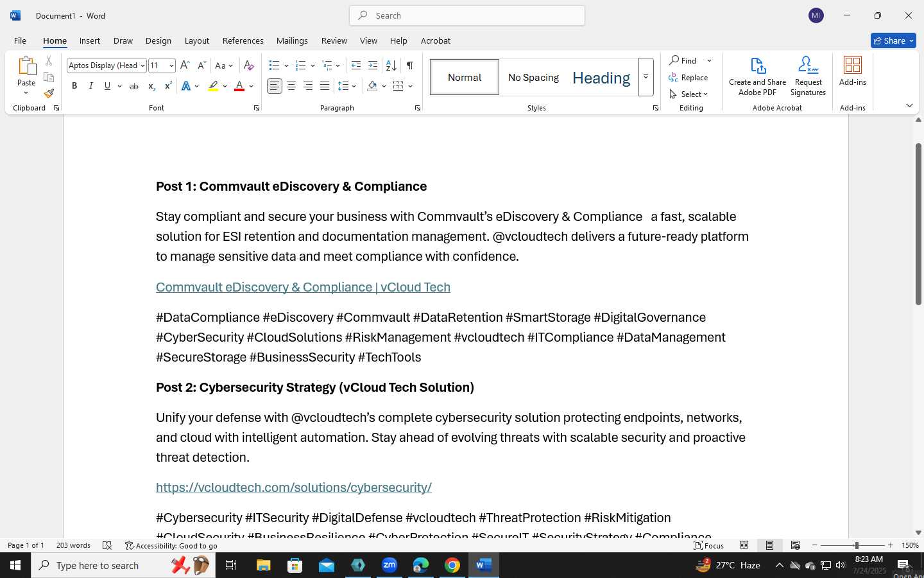924x578 pixels.
Task: Switch to Web Layout view
Action: coord(795,545)
